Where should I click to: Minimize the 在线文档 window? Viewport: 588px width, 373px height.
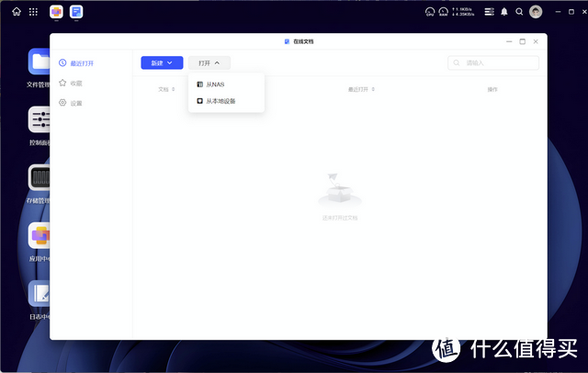tap(509, 41)
